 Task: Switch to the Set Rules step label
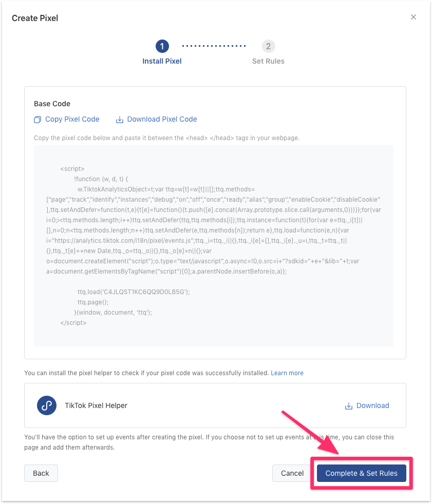coord(268,61)
